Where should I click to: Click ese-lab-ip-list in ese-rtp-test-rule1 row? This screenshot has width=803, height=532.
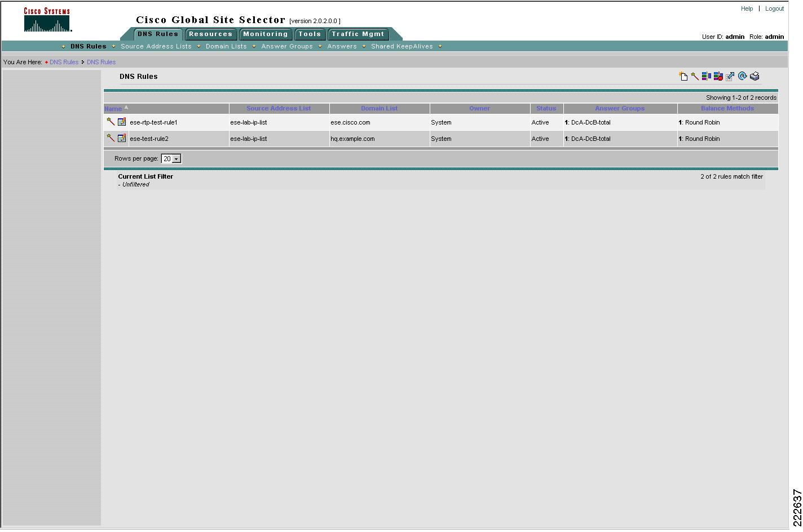(249, 122)
